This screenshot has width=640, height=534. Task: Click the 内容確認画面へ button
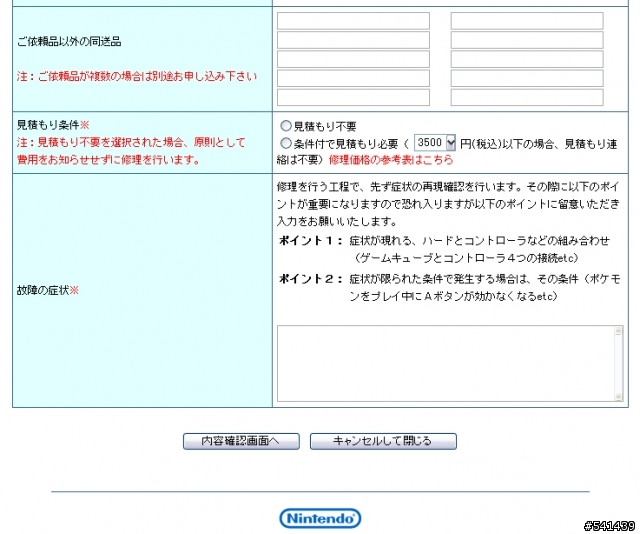pyautogui.click(x=241, y=441)
